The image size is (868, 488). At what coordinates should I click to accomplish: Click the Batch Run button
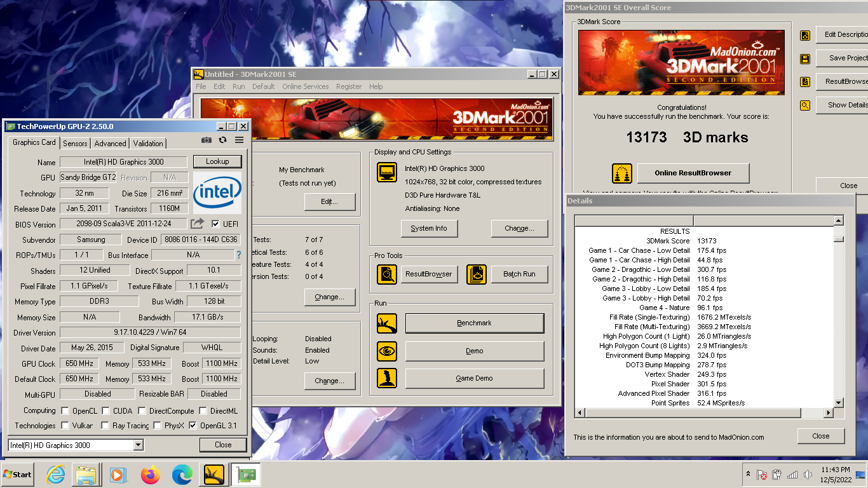519,274
